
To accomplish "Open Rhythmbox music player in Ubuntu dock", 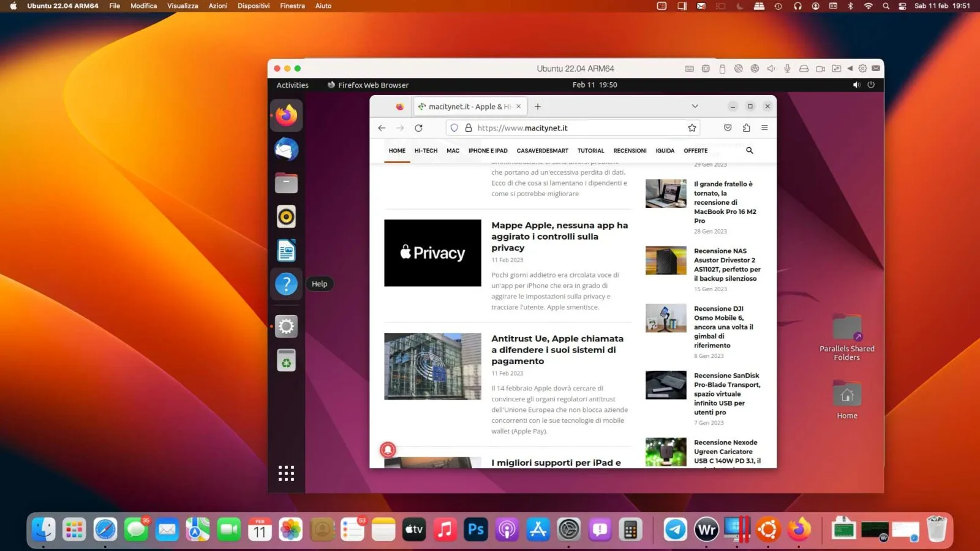I will click(286, 216).
